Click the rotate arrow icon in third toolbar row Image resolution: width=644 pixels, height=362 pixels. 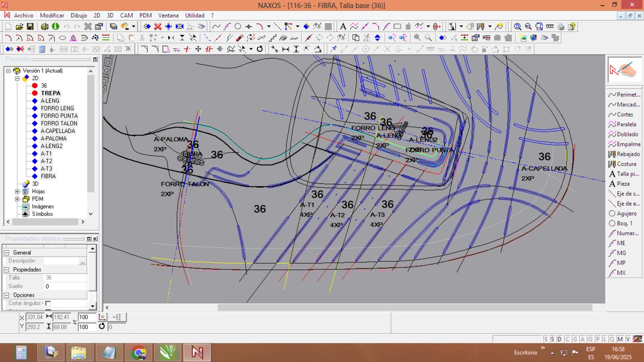point(260,49)
